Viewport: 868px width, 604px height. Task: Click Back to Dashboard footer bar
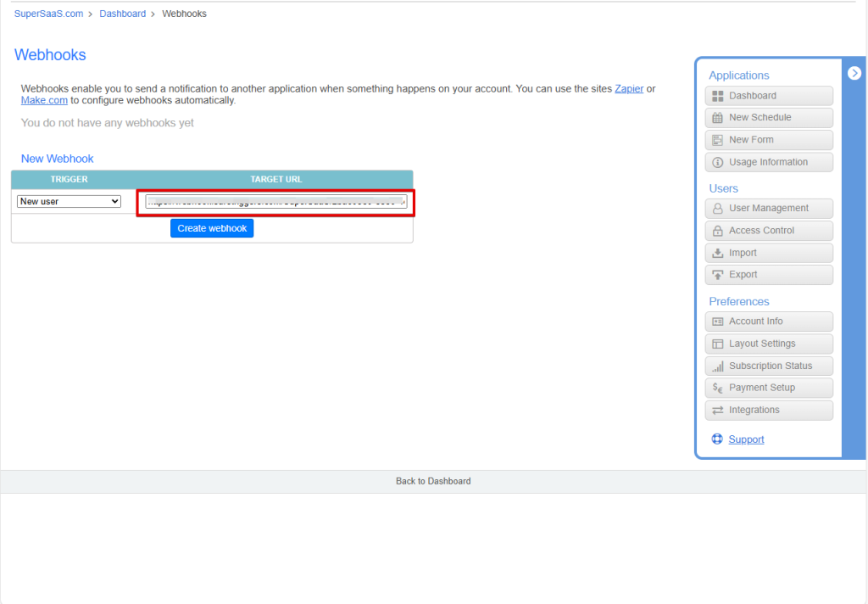(432, 481)
